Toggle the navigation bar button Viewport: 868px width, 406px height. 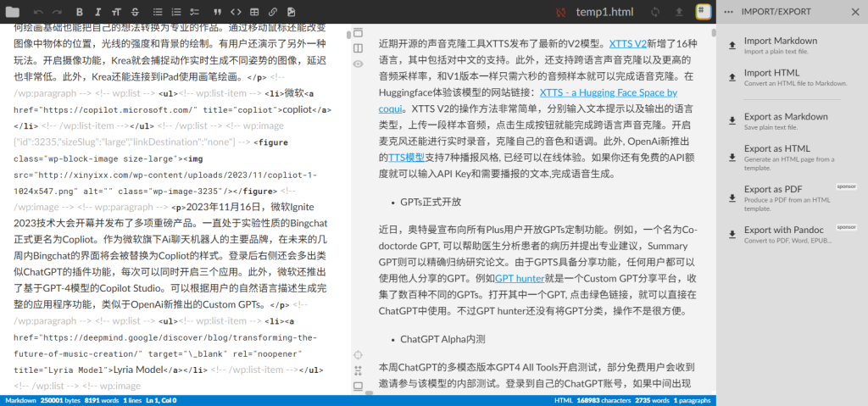(x=359, y=33)
